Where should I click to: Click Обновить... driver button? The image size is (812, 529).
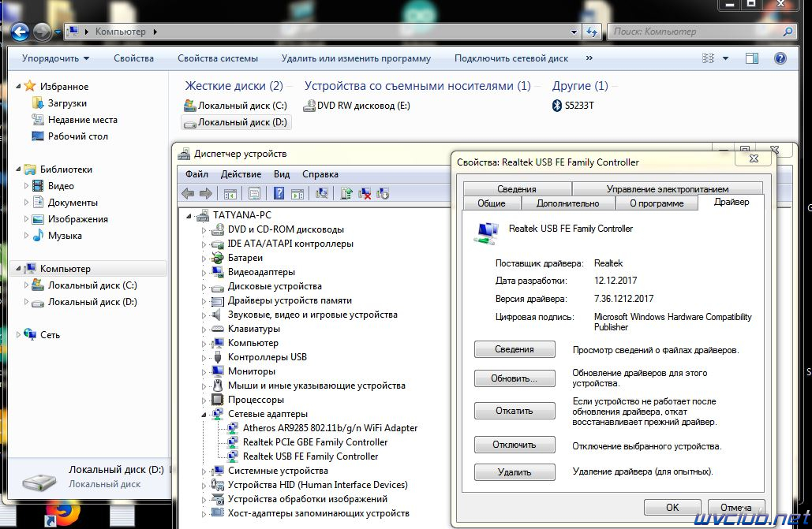[x=515, y=378]
